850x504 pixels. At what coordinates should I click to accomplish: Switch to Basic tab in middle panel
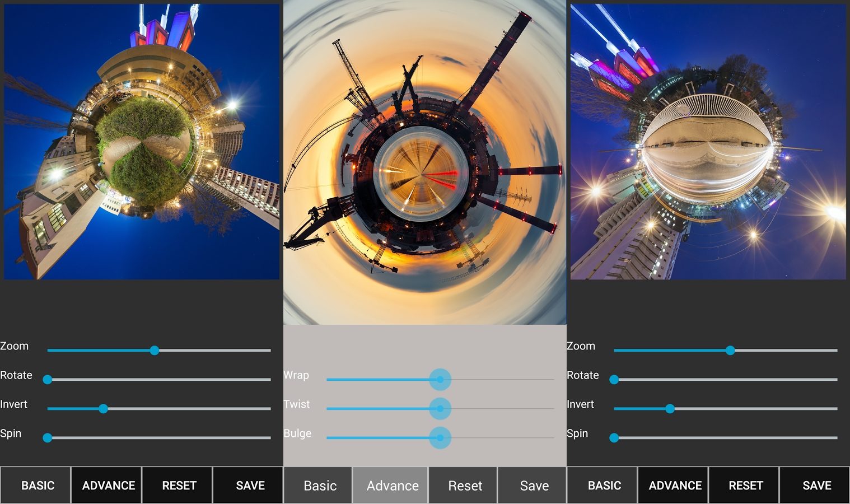[318, 485]
